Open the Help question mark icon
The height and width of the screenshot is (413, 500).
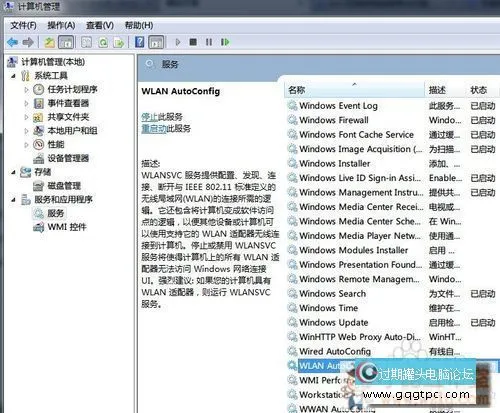[x=140, y=42]
